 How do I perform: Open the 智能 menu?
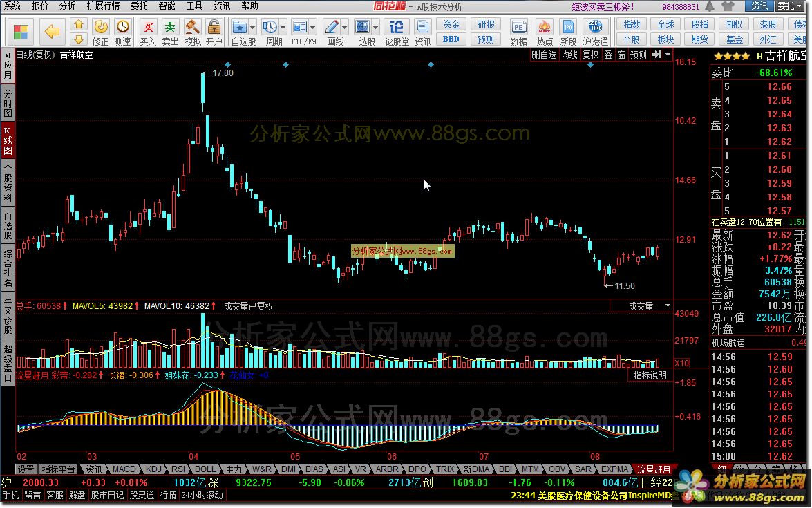(x=167, y=6)
